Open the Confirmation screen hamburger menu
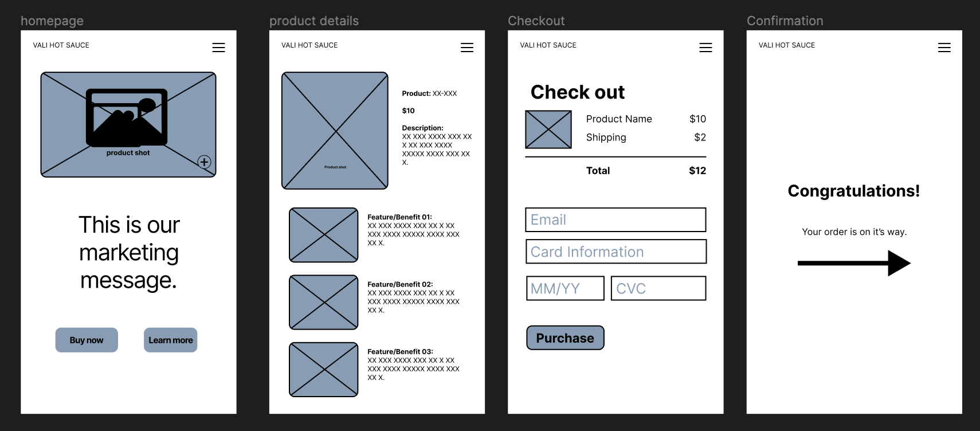This screenshot has width=980, height=431. [x=944, y=48]
